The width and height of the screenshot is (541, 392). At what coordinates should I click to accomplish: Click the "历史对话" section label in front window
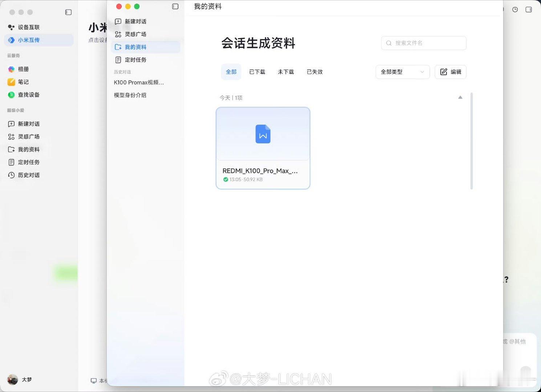122,72
